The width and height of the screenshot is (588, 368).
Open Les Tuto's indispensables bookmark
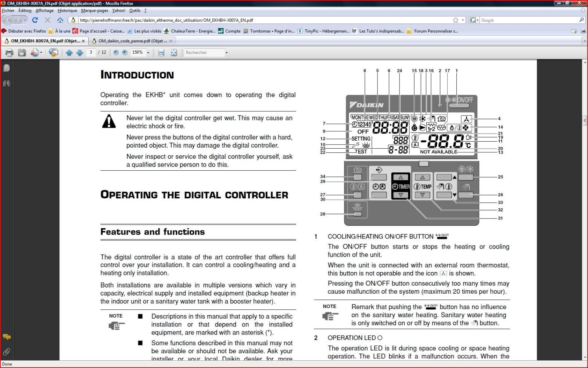pos(378,31)
